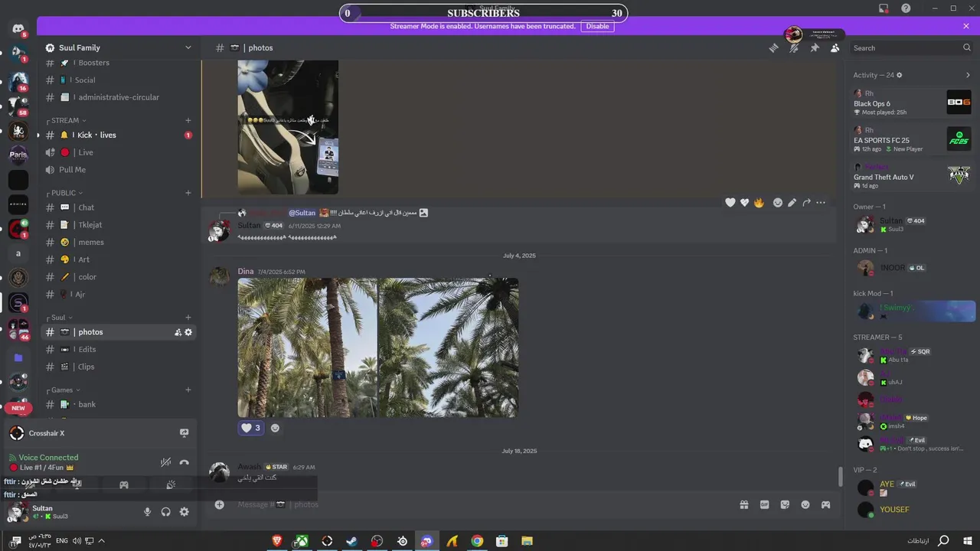980x551 pixels.
Task: Click the message input for photos
Action: [x=482, y=504]
